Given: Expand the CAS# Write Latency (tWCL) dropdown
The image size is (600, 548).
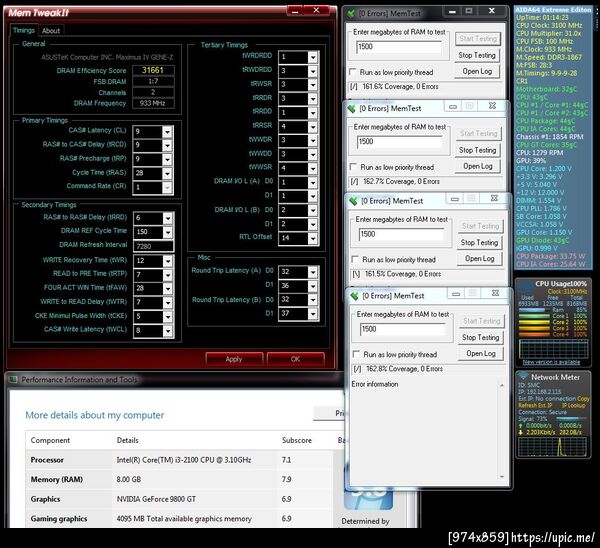Looking at the screenshot, I should (168, 331).
